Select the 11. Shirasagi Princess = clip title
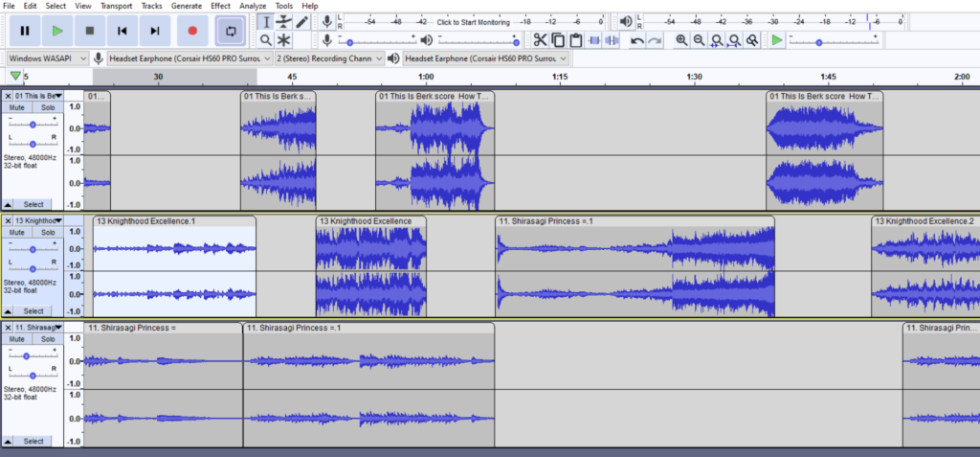The width and height of the screenshot is (980, 457). [132, 328]
